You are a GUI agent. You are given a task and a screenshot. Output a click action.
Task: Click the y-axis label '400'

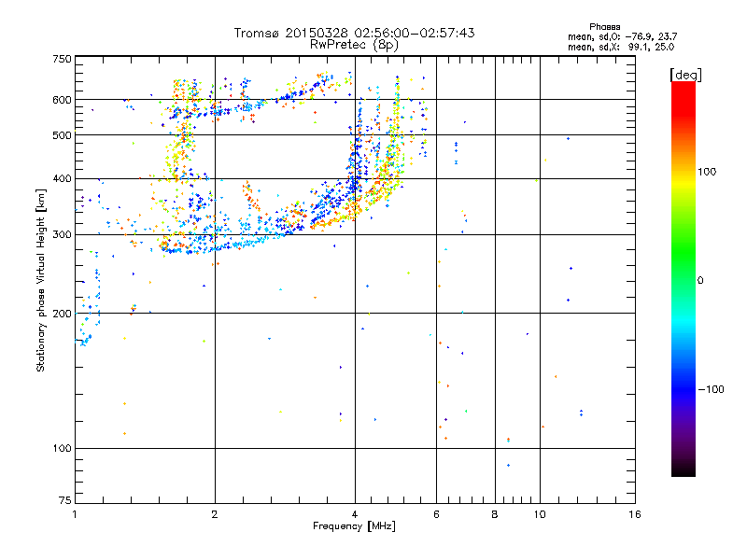click(63, 179)
